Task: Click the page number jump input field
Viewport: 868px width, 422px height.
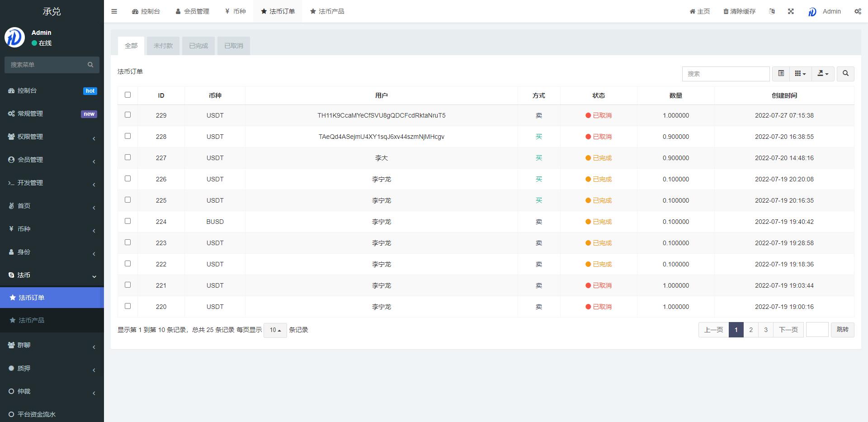Action: pos(817,330)
